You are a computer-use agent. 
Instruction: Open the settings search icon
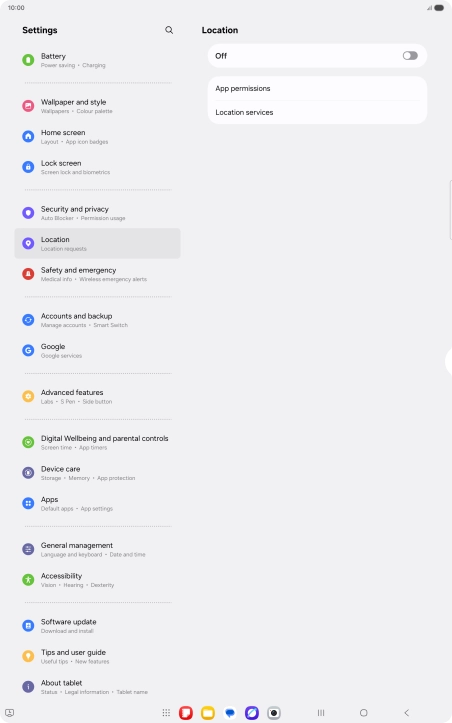pyautogui.click(x=169, y=30)
